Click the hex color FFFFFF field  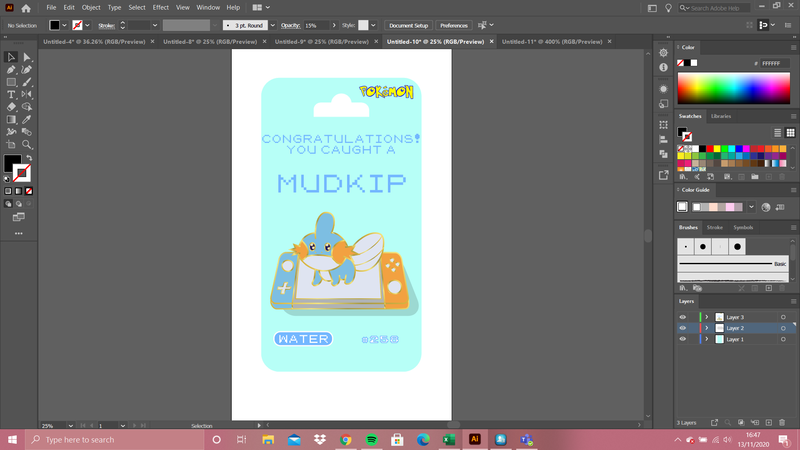[774, 63]
